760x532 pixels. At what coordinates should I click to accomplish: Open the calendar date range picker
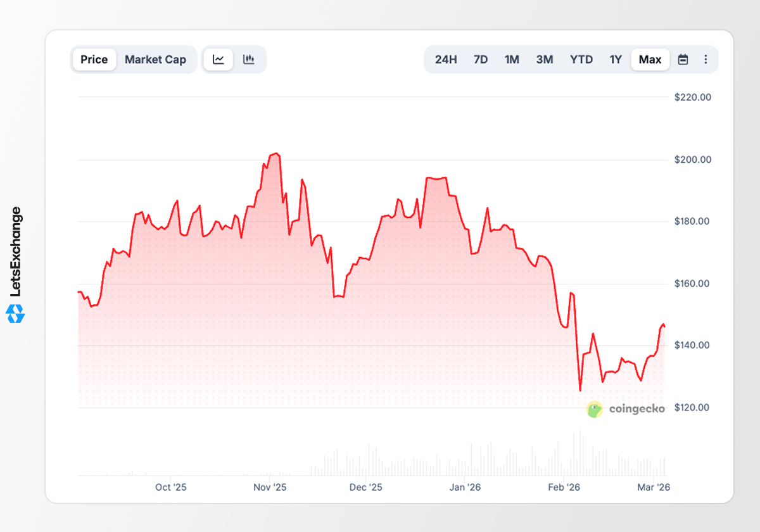pos(683,60)
